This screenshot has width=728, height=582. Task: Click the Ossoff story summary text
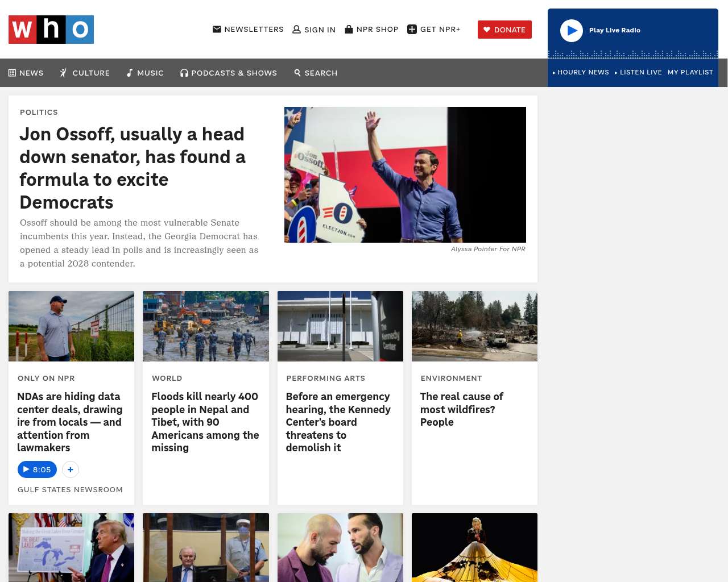[139, 243]
